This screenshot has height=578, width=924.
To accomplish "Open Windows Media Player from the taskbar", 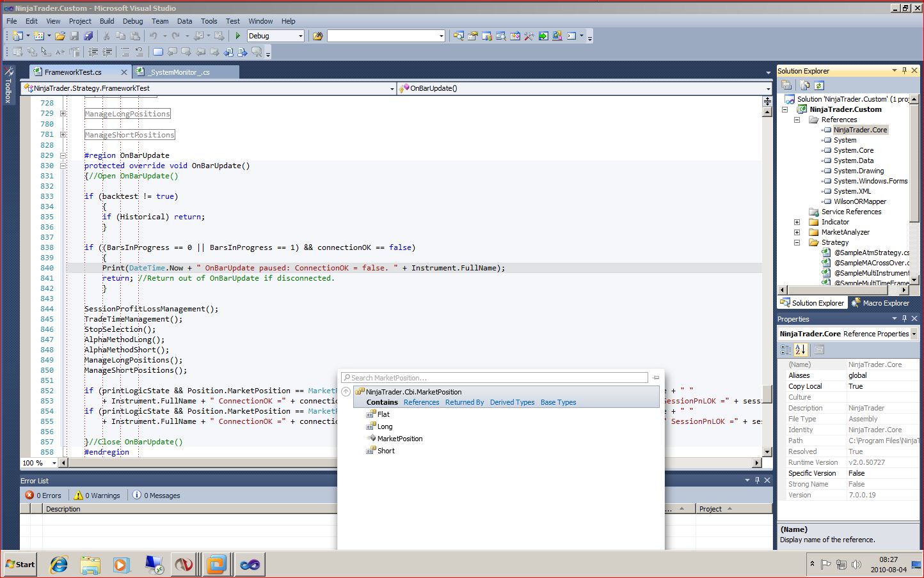I will coord(122,565).
